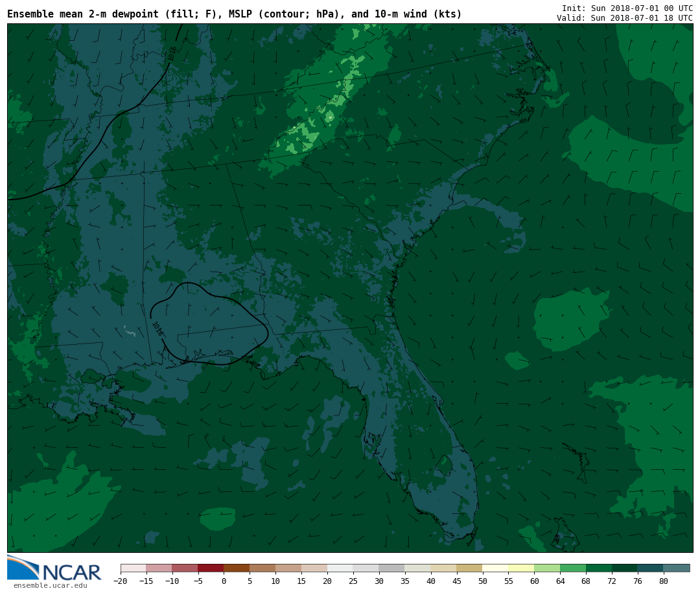Click the colorbar tick label -20
This screenshot has height=593, width=700.
coord(121,581)
